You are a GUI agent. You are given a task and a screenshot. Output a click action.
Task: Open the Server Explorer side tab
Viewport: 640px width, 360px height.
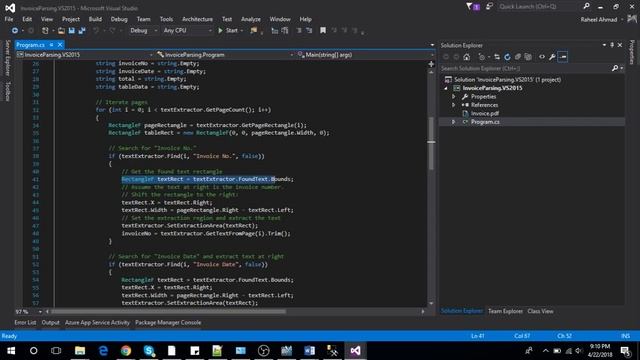click(7, 58)
